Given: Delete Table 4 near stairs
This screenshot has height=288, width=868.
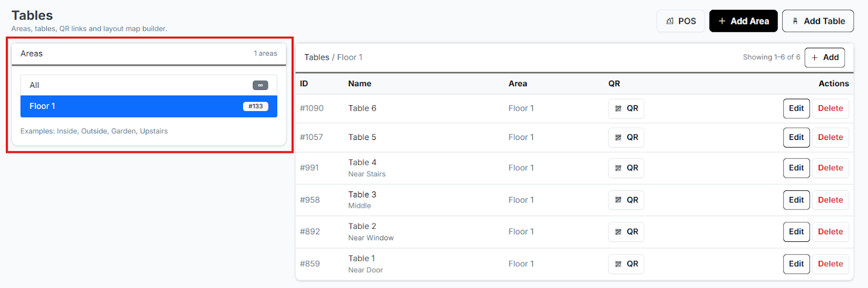Looking at the screenshot, I should click(x=830, y=168).
